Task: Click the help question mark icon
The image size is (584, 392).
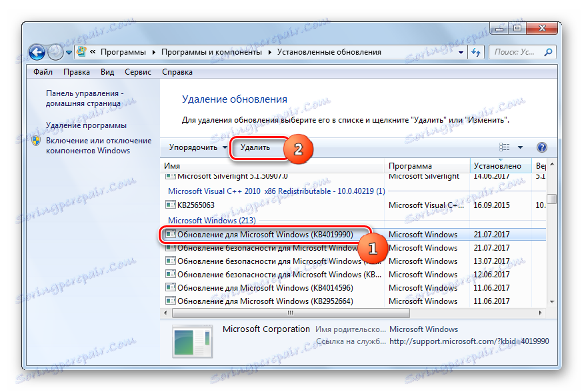Action: pos(542,147)
